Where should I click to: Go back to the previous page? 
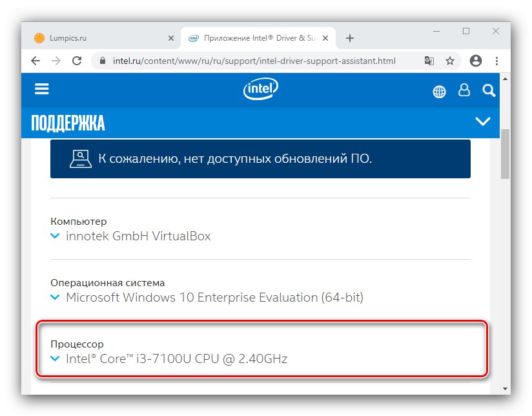(x=36, y=61)
